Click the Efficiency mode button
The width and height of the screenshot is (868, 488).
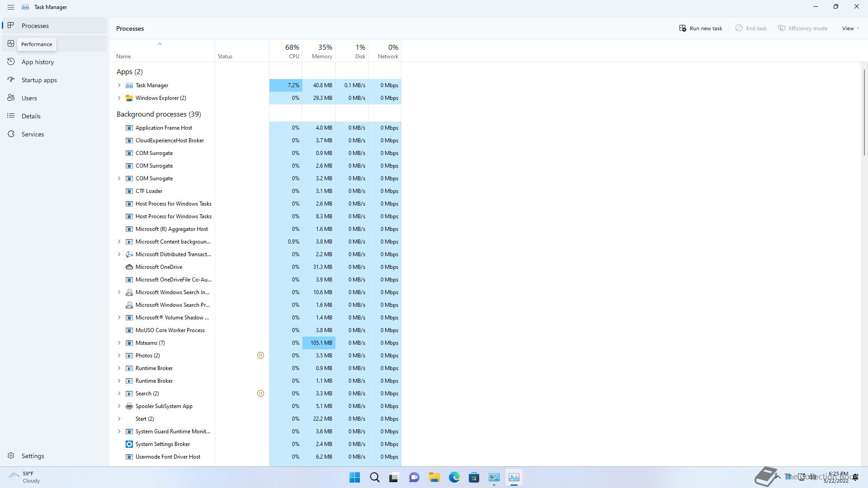click(802, 28)
